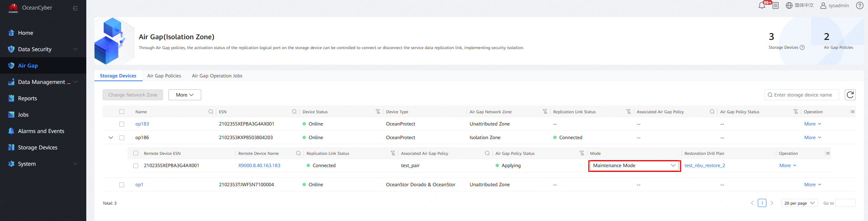
Task: Click the Huawei OceanCyber logo
Action: (13, 8)
